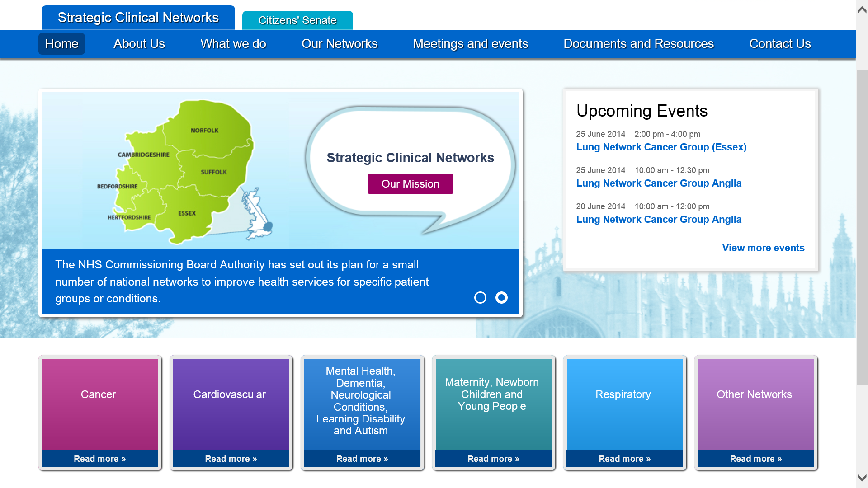Click the vertical scrollbar thumb

pyautogui.click(x=862, y=227)
